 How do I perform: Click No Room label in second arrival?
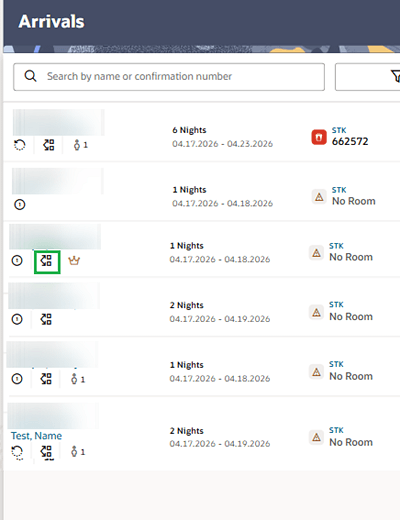coord(354,201)
